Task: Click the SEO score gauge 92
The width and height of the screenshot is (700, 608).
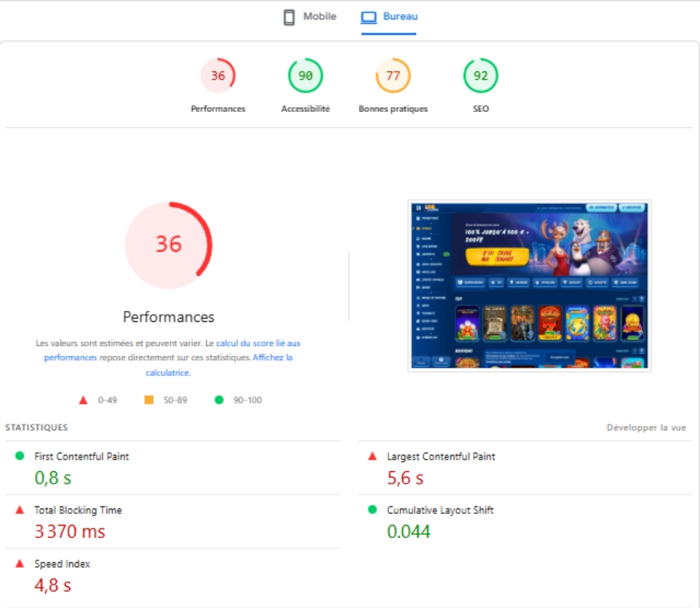Action: (481, 76)
